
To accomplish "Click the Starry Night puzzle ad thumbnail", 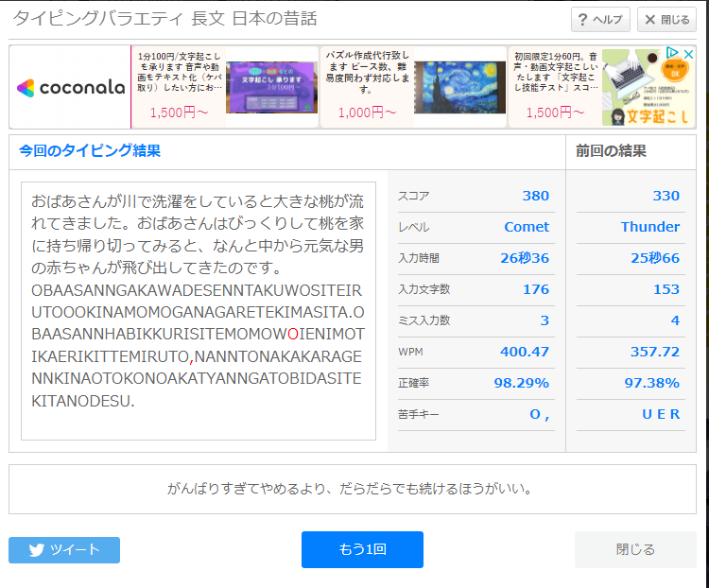I will click(459, 87).
